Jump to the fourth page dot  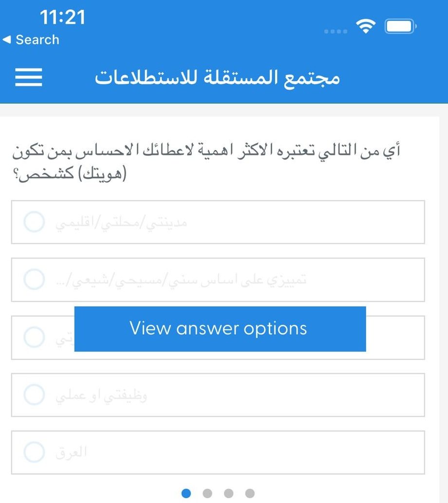pyautogui.click(x=250, y=493)
